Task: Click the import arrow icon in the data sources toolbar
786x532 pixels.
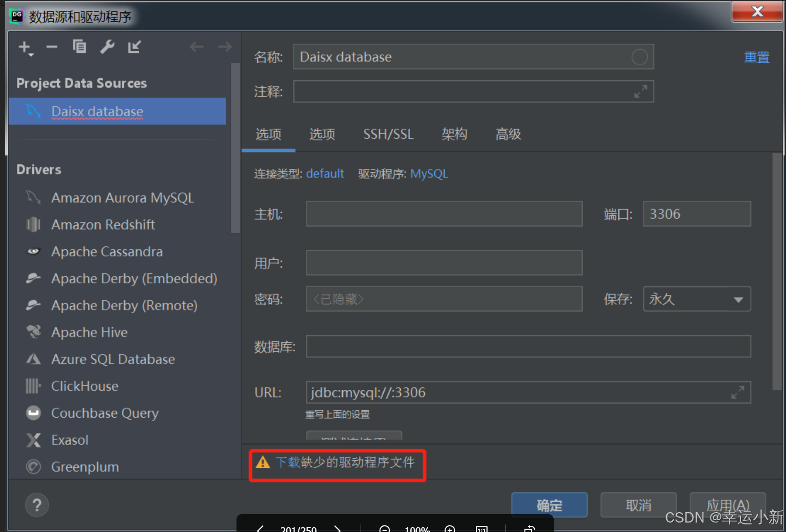Action: pos(135,47)
